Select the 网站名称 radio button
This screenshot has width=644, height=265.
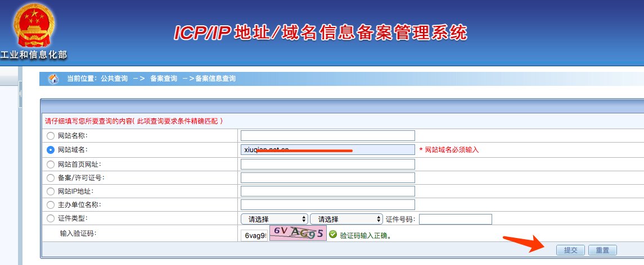tap(51, 136)
